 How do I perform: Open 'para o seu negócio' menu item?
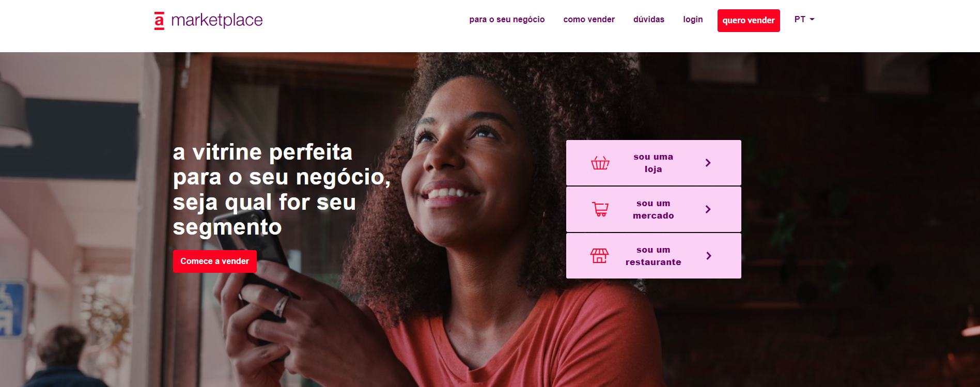pos(507,20)
